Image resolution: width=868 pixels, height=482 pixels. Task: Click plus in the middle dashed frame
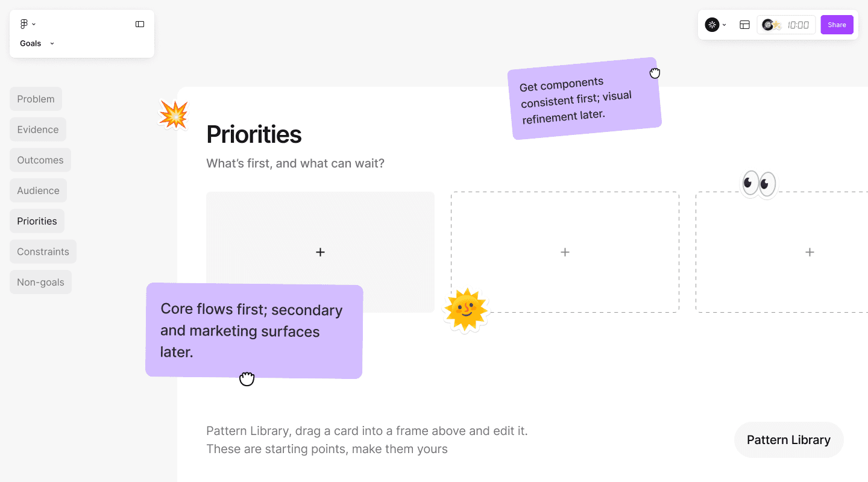coord(565,252)
